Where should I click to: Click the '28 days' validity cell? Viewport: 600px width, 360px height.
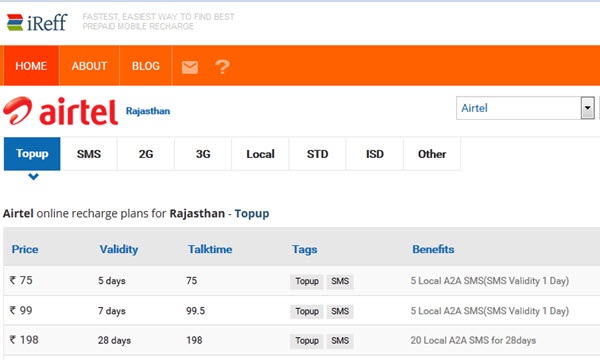114,340
